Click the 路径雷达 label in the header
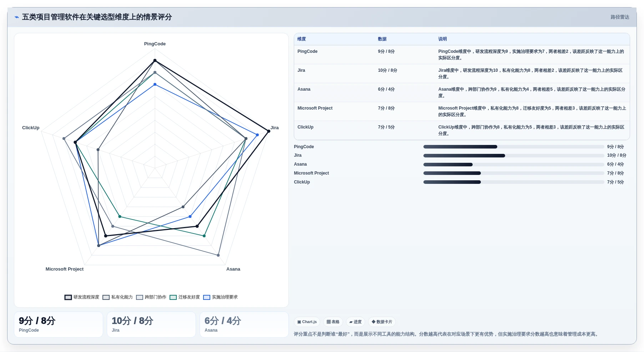Screen dimensions: 644x352 [x=620, y=17]
